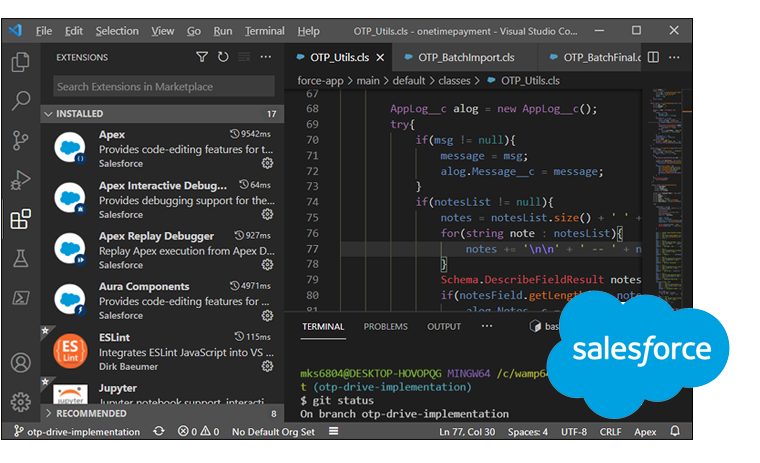The width and height of the screenshot is (760, 463).
Task: Click main in the breadcrumb
Action: point(368,80)
